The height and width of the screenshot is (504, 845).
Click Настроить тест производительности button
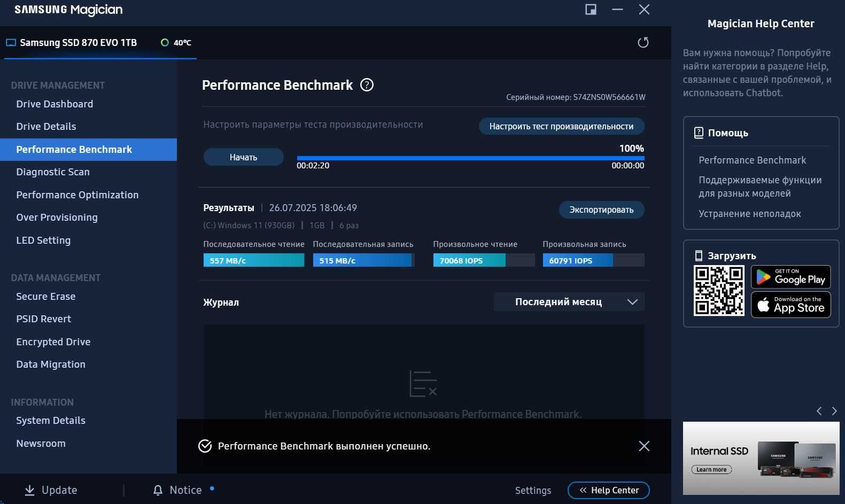561,127
